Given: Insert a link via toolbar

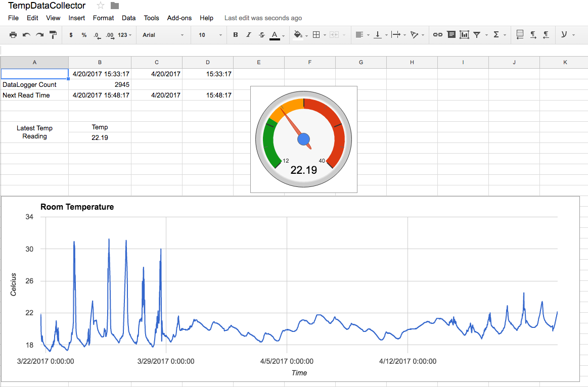Looking at the screenshot, I should pyautogui.click(x=438, y=35).
